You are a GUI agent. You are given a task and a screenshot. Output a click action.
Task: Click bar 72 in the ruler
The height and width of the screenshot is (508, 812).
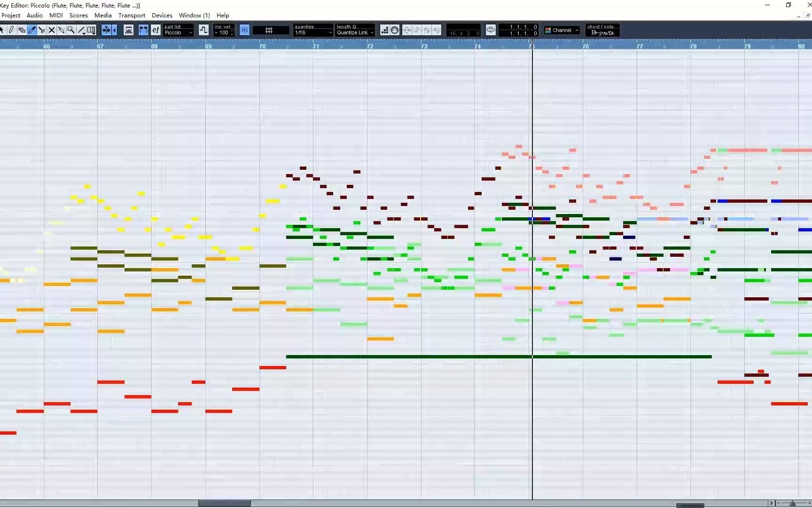[370, 46]
